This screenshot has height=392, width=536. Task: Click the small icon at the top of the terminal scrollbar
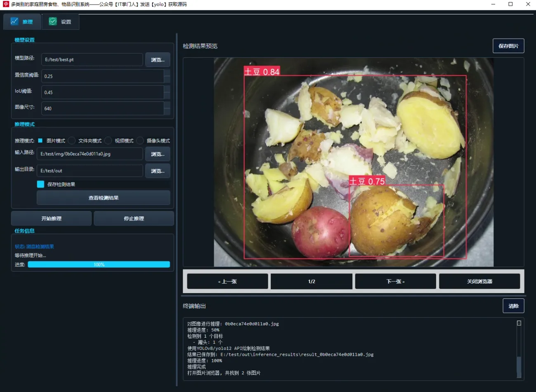(519, 323)
